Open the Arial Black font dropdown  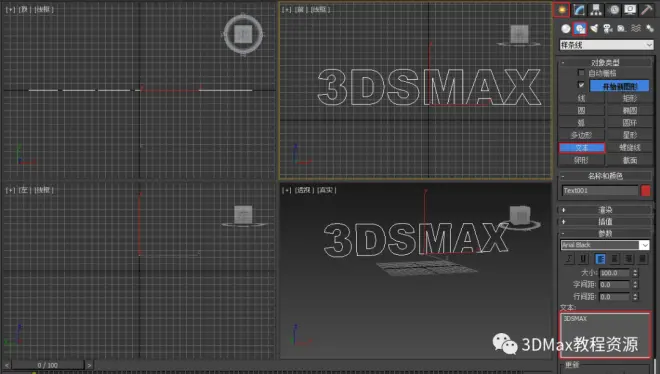click(605, 245)
